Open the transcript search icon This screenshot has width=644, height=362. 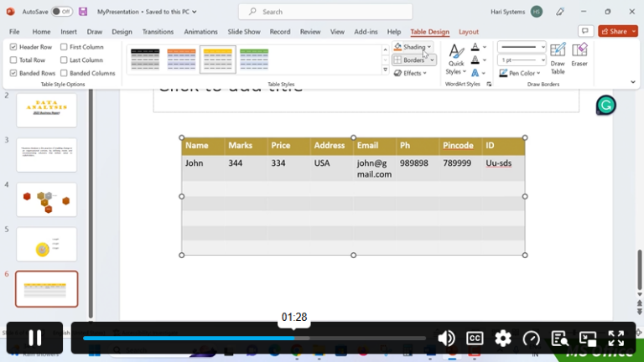coord(559,339)
